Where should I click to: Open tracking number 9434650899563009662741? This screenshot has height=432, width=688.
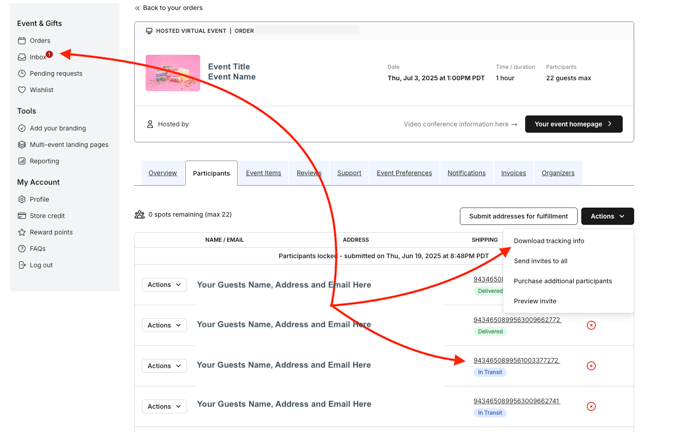coord(516,401)
